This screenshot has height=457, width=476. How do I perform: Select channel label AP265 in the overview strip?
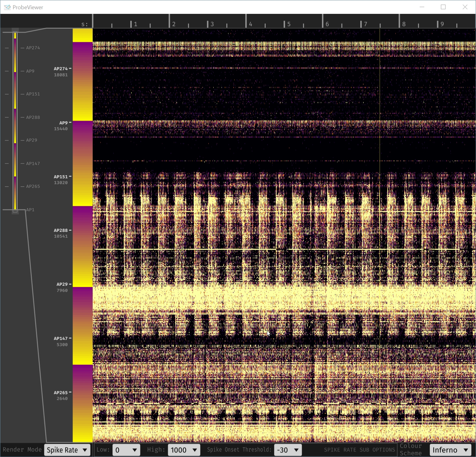pyautogui.click(x=33, y=186)
